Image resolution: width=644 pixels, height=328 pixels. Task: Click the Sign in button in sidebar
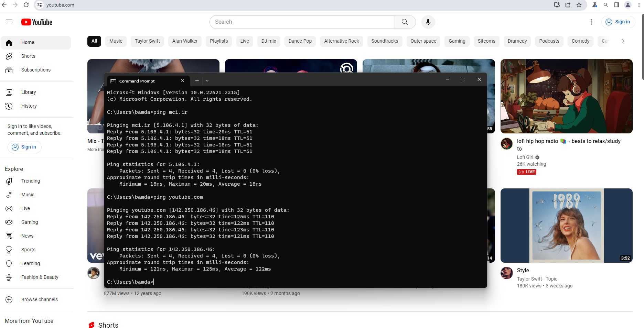click(x=24, y=147)
